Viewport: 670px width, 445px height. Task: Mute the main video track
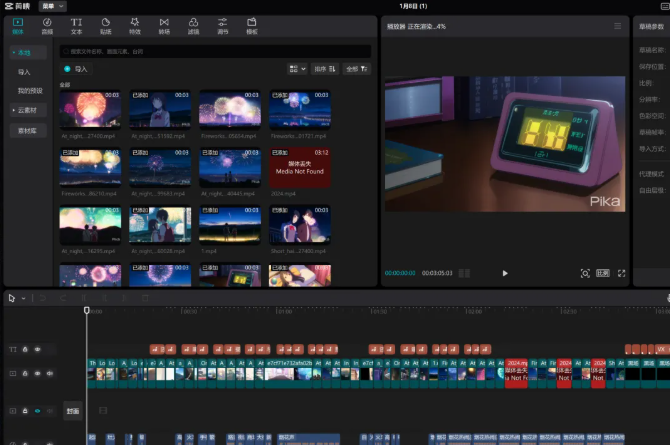[50, 373]
